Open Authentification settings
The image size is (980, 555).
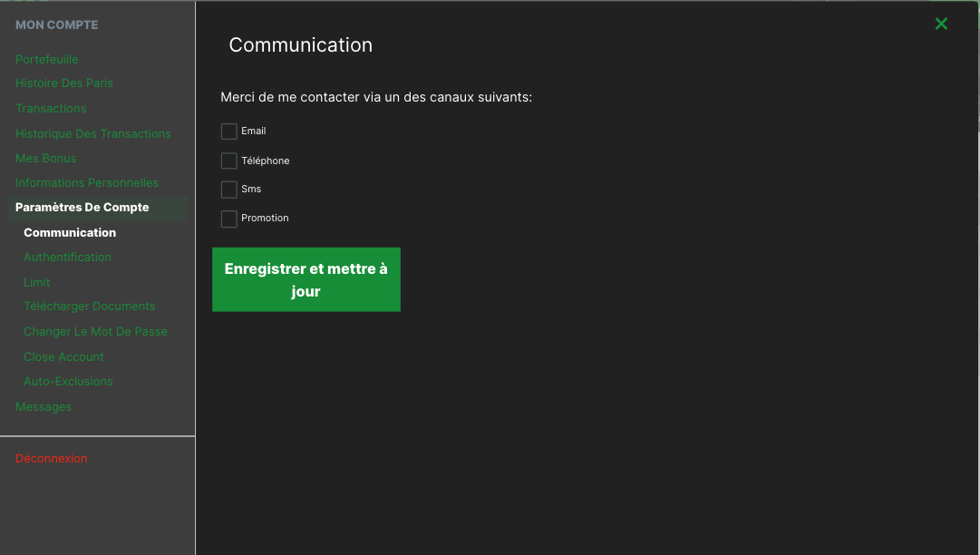[68, 258]
